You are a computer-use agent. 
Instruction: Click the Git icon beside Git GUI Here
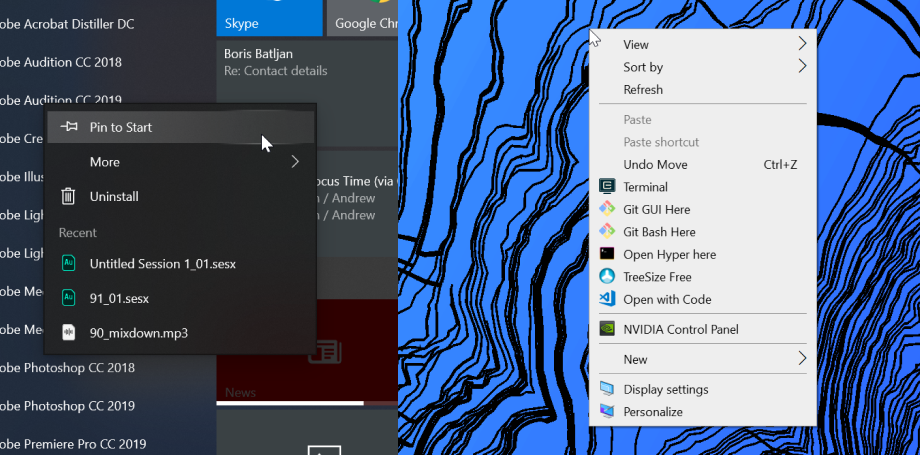[607, 209]
